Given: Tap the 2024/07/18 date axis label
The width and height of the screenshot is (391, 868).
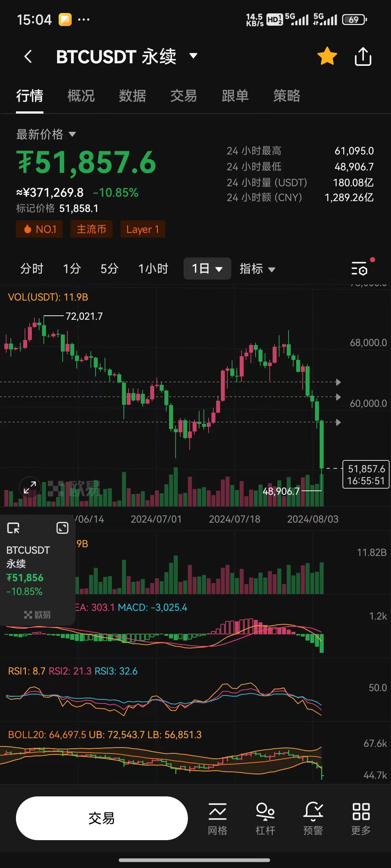Looking at the screenshot, I should [235, 519].
